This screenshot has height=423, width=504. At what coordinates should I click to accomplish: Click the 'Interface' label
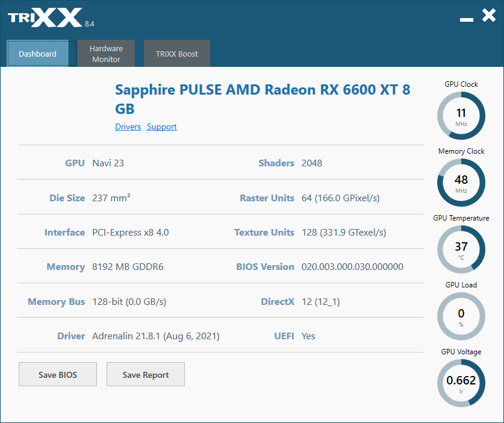pyautogui.click(x=64, y=232)
